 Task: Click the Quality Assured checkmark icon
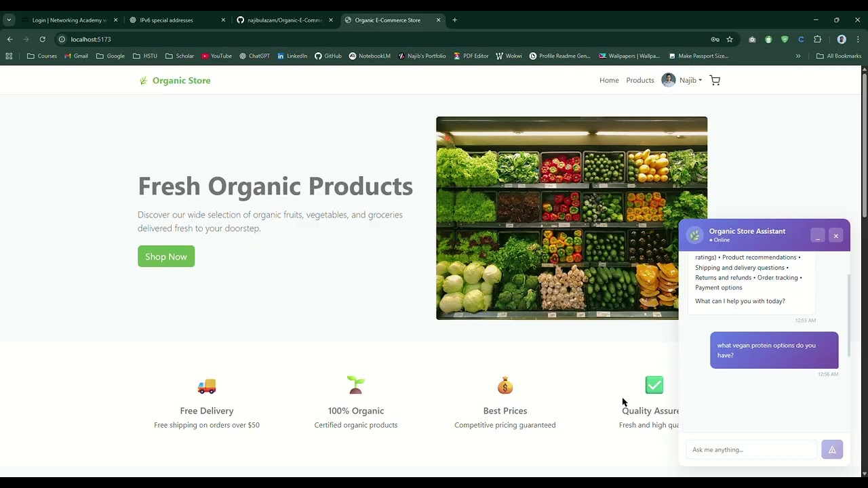[654, 385]
